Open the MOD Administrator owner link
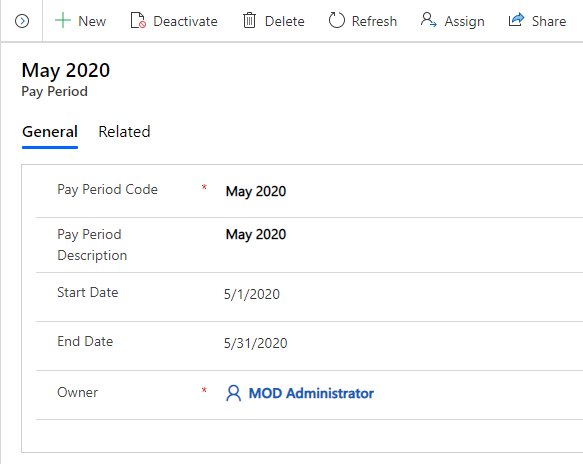The image size is (583, 464). point(311,393)
